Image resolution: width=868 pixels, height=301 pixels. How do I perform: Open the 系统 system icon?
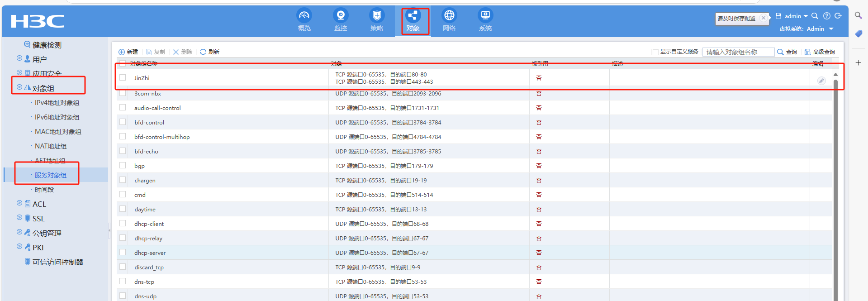click(485, 16)
